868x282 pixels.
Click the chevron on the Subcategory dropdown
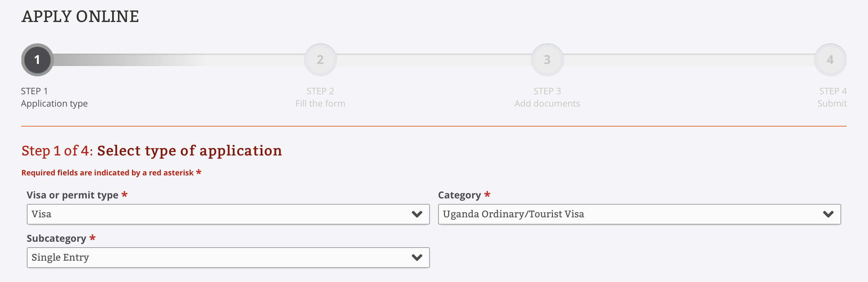(417, 257)
